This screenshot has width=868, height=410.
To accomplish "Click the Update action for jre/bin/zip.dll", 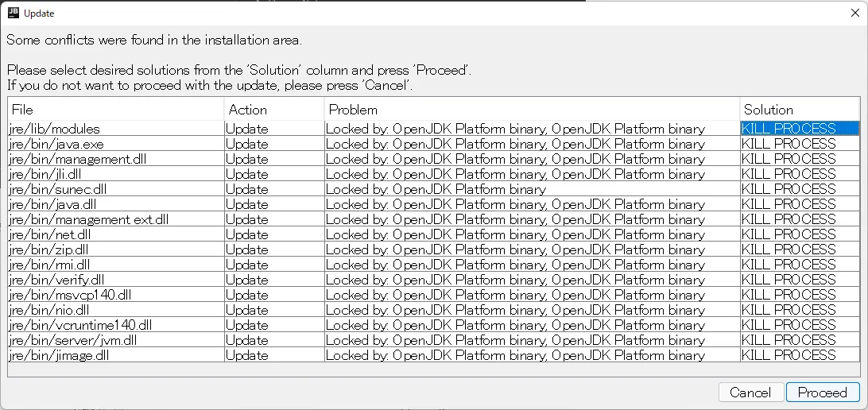I will pyautogui.click(x=247, y=249).
